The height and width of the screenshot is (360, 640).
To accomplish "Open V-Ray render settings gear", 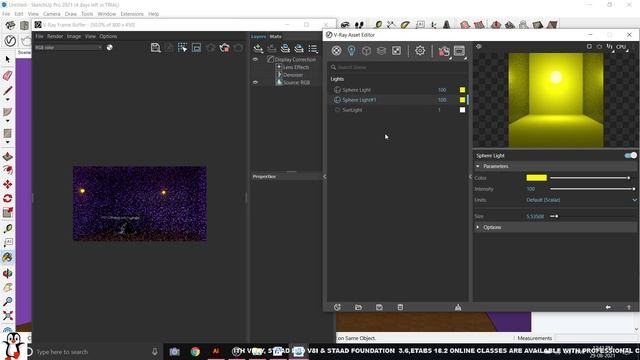I will tap(420, 51).
